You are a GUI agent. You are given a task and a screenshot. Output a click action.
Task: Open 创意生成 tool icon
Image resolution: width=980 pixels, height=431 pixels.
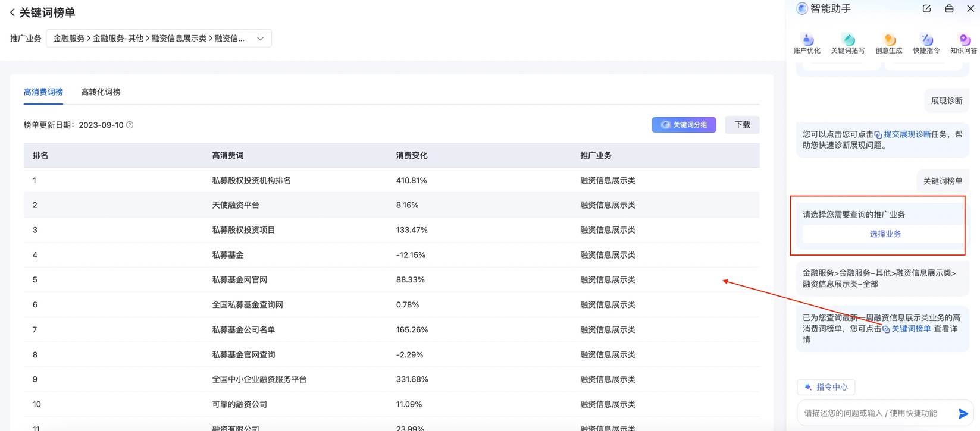click(x=888, y=44)
